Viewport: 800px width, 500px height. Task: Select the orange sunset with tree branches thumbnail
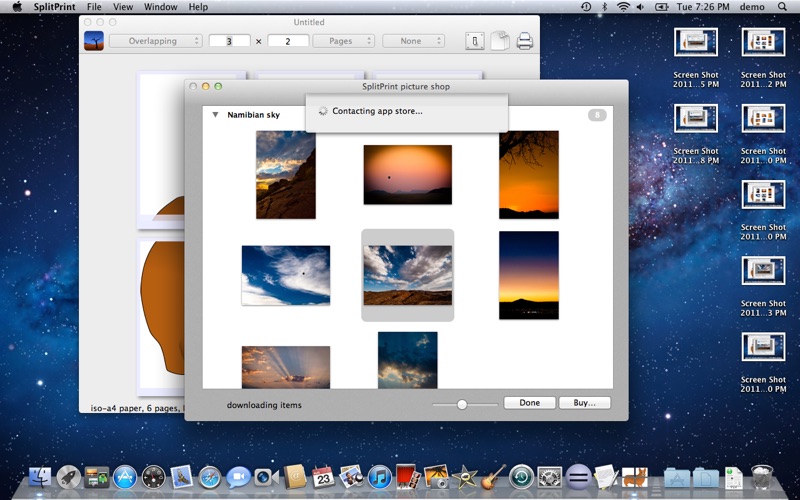point(529,174)
